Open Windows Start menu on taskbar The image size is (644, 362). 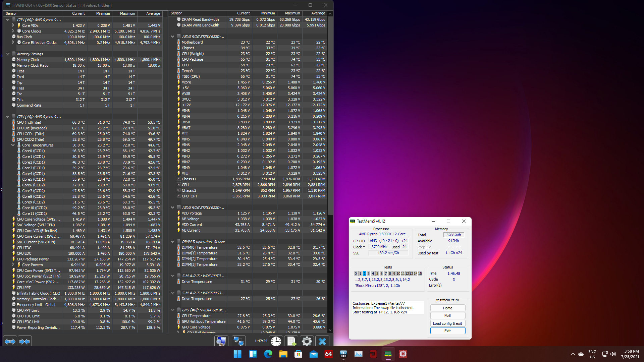(237, 354)
